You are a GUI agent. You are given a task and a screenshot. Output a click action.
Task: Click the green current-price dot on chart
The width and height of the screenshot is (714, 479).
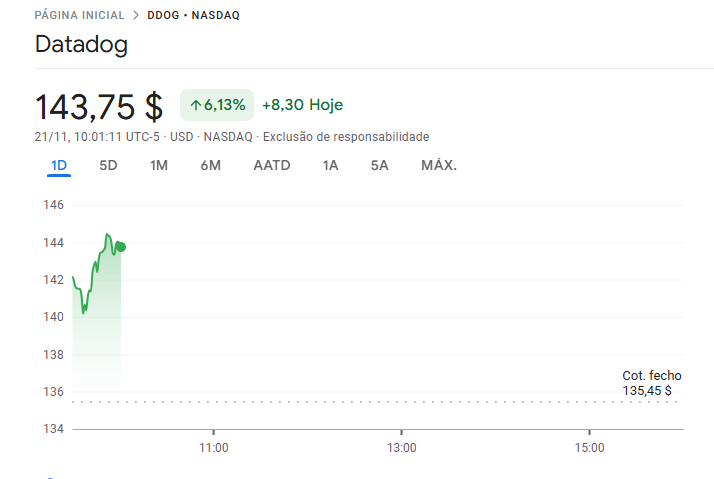pos(121,246)
